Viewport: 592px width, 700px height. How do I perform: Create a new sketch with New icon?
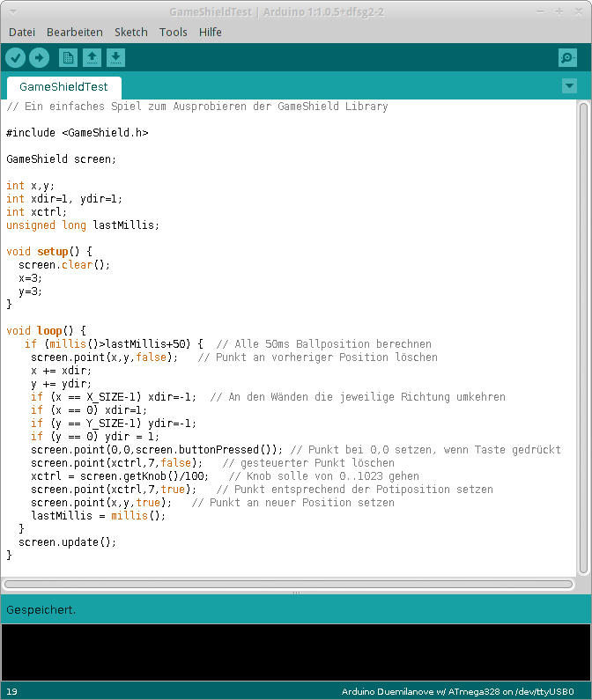pos(68,58)
